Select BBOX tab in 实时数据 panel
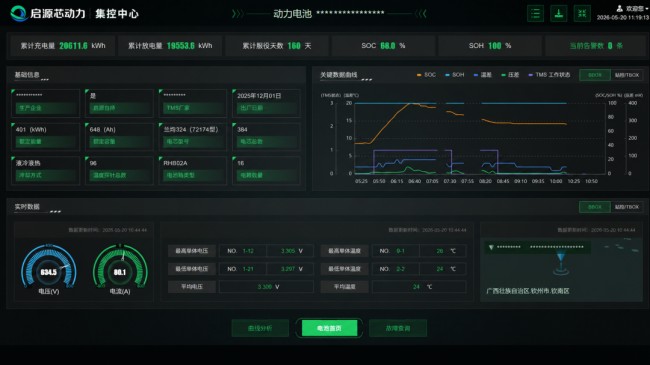650x365 pixels. (x=594, y=207)
